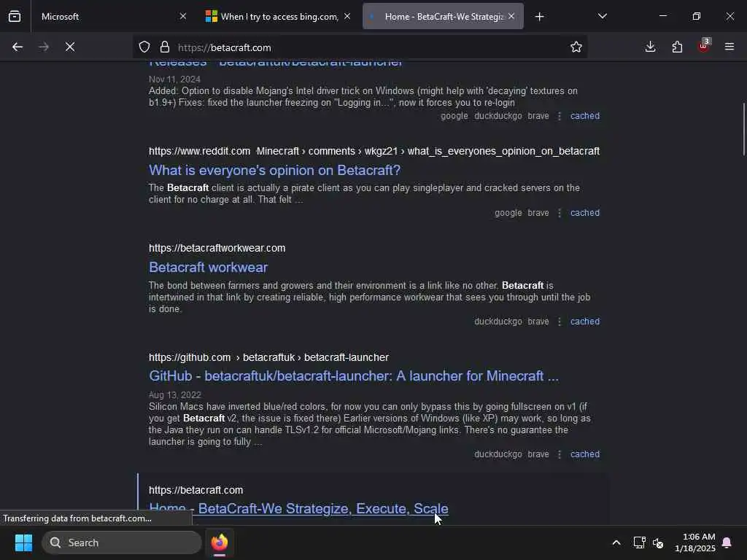The height and width of the screenshot is (560, 747).
Task: Open more options dots for GitHub launcher result
Action: [560, 454]
